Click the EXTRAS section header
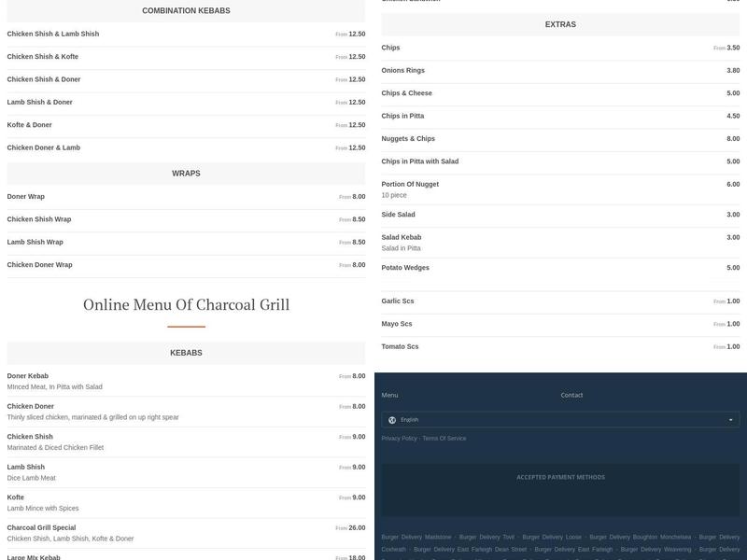This screenshot has width=747, height=560. pyautogui.click(x=558, y=25)
